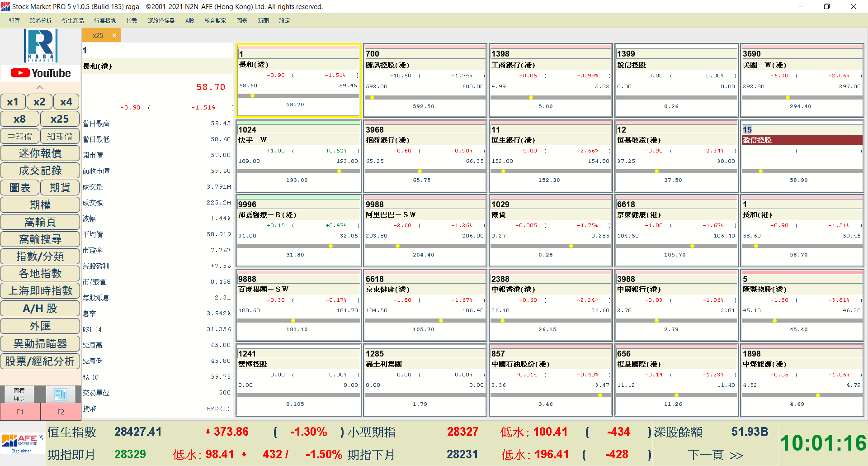Switch to x1 quote layout
Screen dimensions: 868x466
click(x=13, y=102)
